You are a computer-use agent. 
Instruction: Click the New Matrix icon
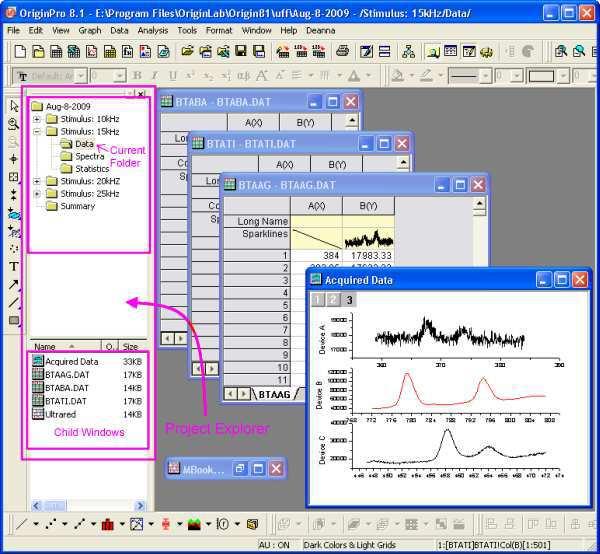pos(110,51)
